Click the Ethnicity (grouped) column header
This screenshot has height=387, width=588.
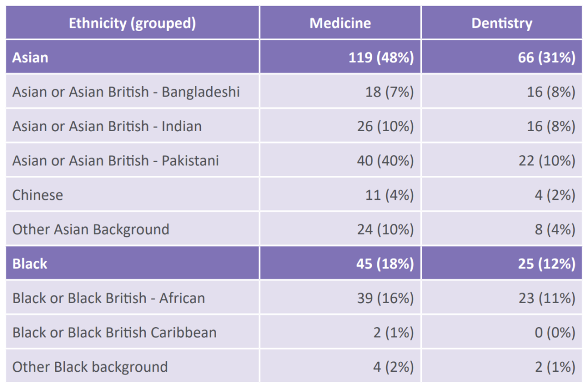click(x=132, y=23)
